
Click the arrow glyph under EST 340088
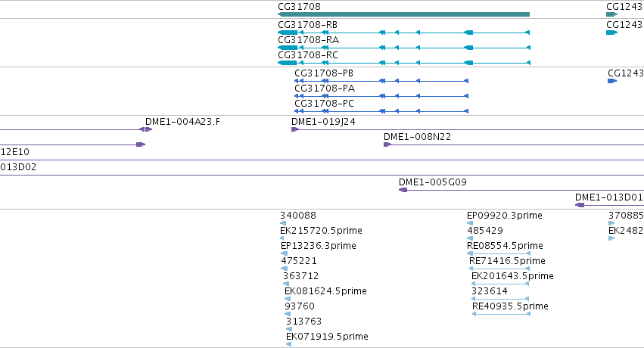tap(283, 223)
